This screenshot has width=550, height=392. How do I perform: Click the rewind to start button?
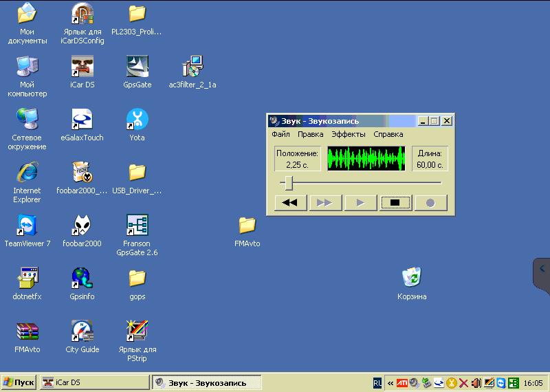coord(290,203)
